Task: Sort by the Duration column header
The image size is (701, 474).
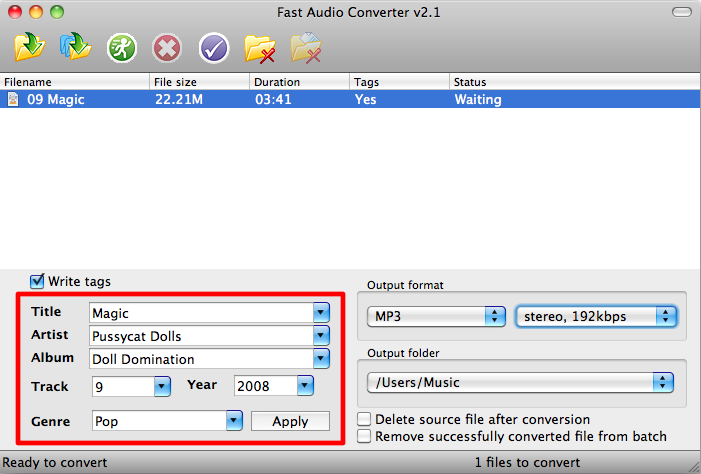Action: click(x=299, y=82)
